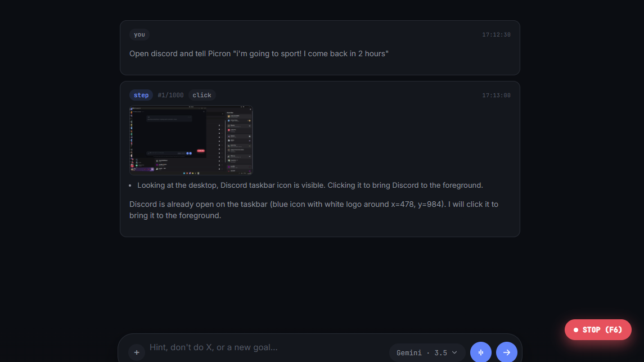Click the 17:12:30 timestamp
Viewport: 644px width, 362px height.
tap(496, 35)
